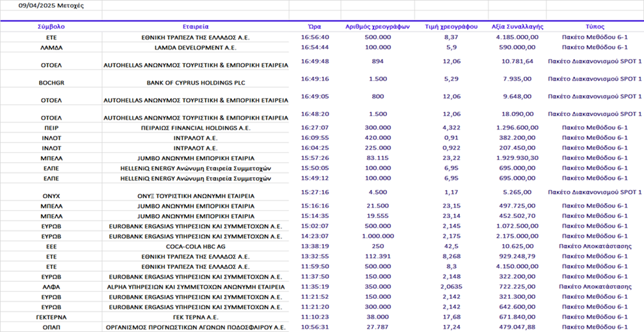Click the 'Σύμβολο' column header
The image size is (644, 332).
click(51, 27)
